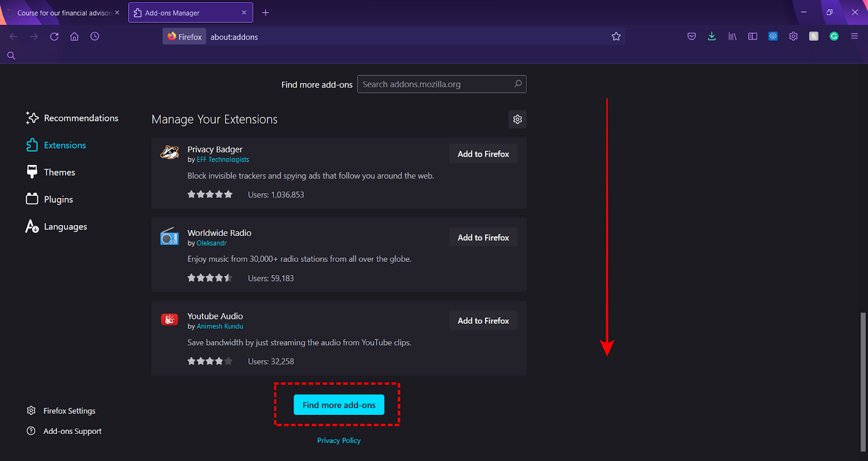The image size is (868, 461).
Task: Open Recommendations category
Action: coord(72,118)
